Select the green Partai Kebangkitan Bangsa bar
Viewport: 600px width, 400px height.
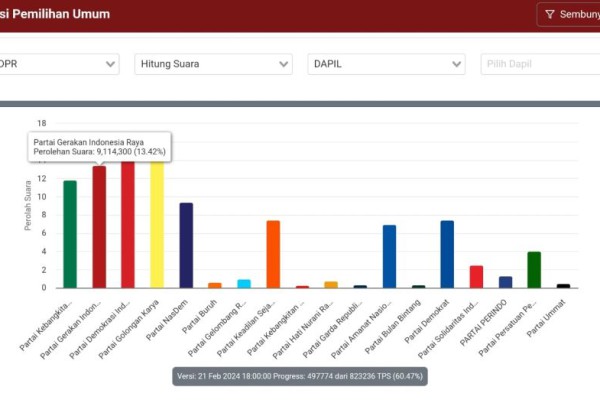70,234
